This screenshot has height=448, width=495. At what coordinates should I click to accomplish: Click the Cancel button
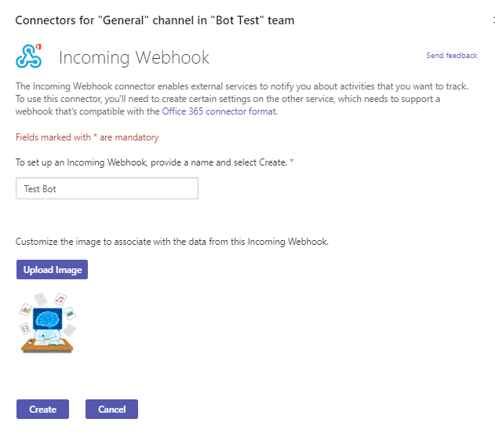111,410
